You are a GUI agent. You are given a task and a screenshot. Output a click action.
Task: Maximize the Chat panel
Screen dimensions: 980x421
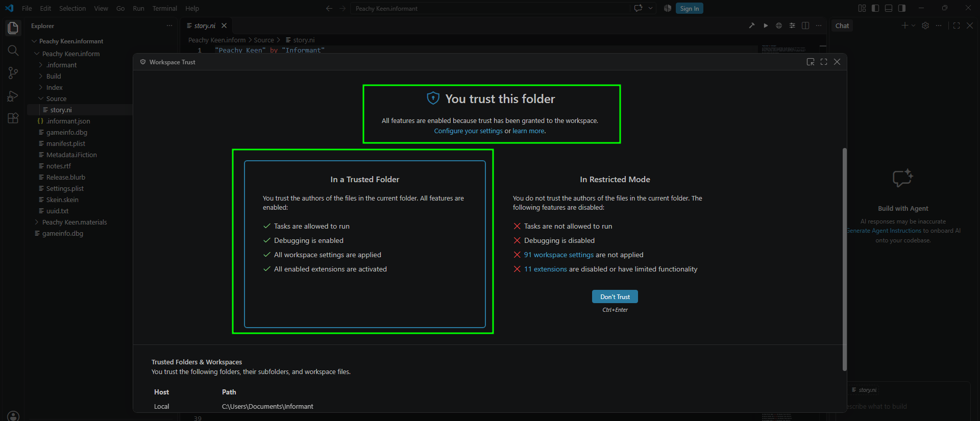pos(957,26)
